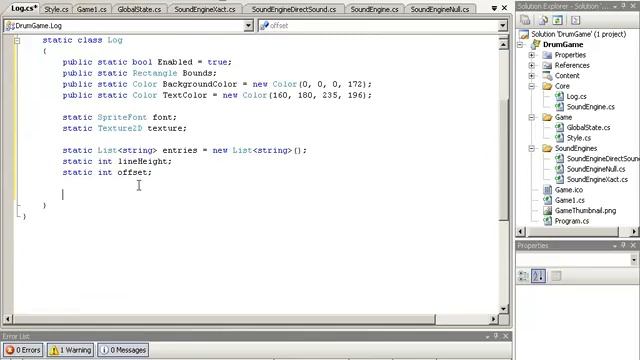Switch to the Game1.cs tab
The width and height of the screenshot is (640, 360).
(x=92, y=9)
